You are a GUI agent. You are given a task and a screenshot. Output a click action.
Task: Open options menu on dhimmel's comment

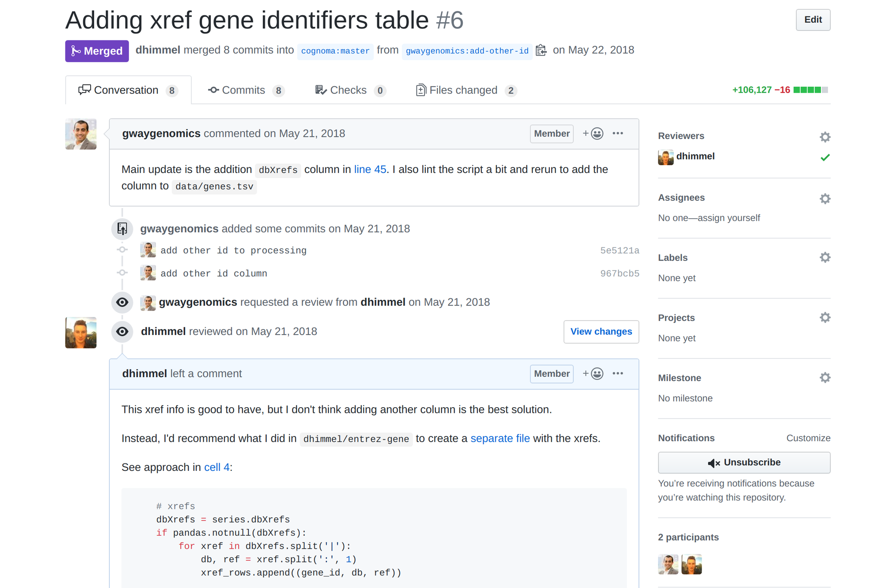[x=617, y=374]
